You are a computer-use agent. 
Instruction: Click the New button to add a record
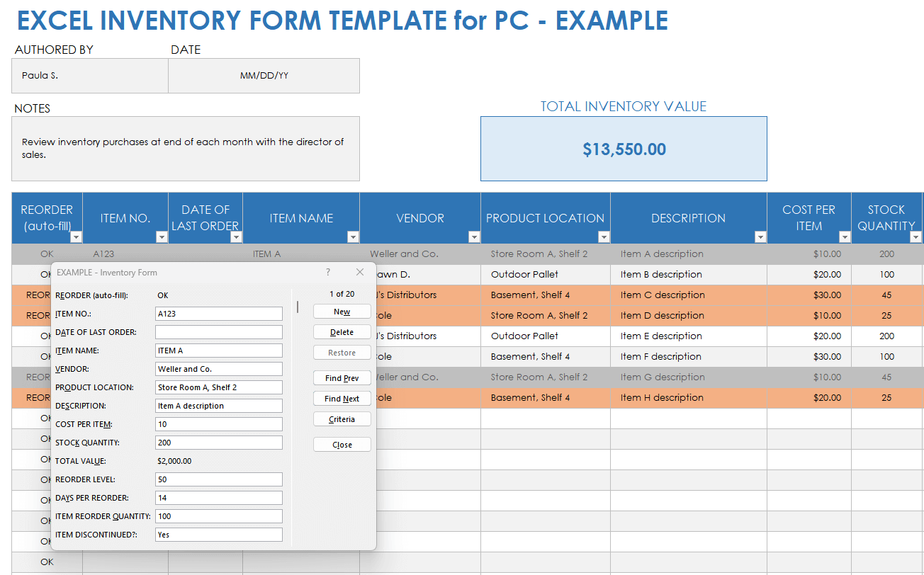pos(342,311)
